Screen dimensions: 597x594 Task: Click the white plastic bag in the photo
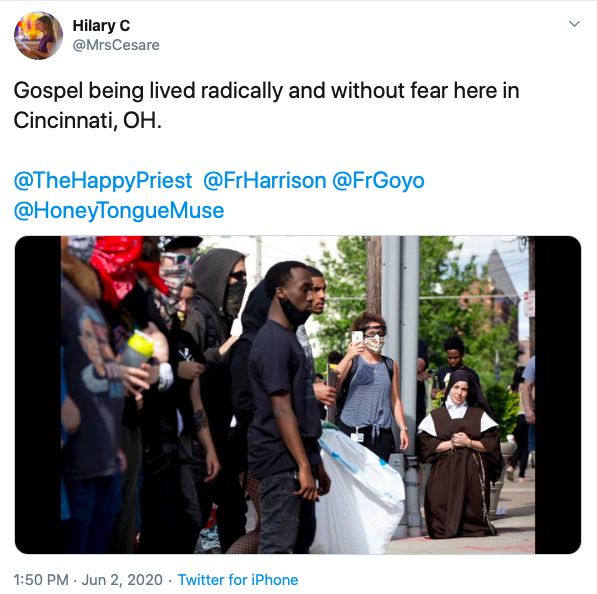click(x=360, y=493)
